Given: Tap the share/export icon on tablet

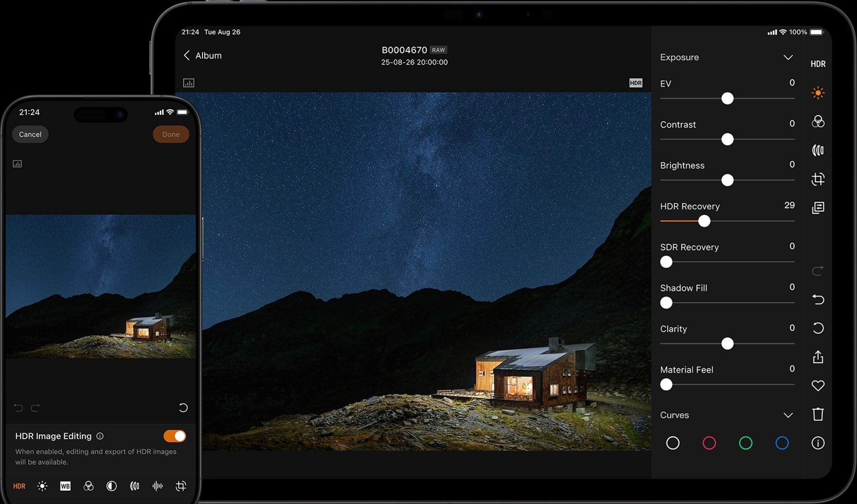Looking at the screenshot, I should 818,357.
